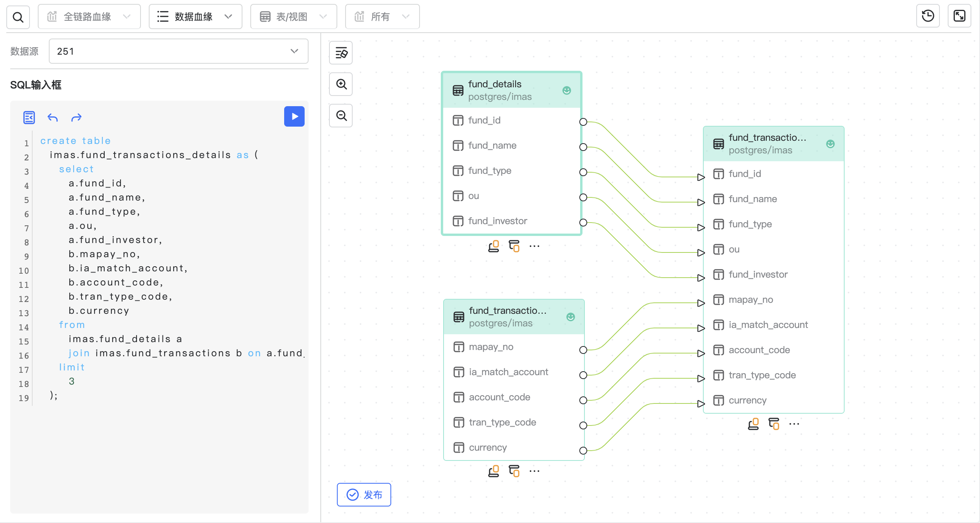Click target table status smiley icon
Viewport: 980px width, 523px height.
click(830, 144)
